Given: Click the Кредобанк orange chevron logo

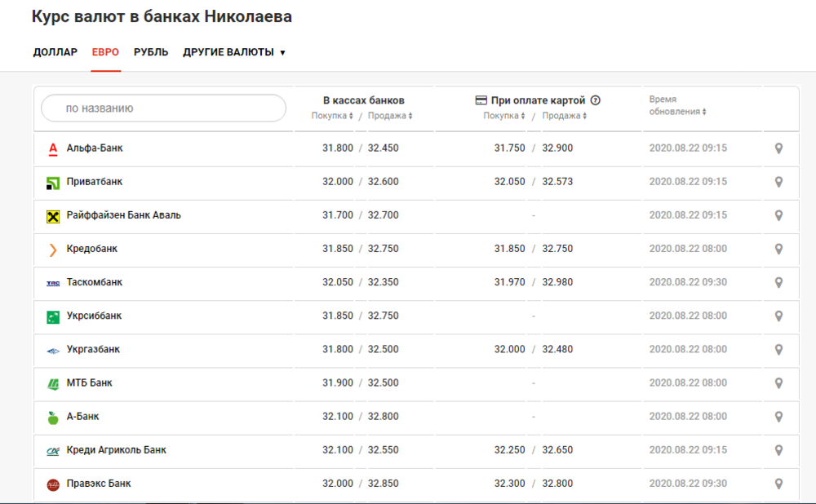Looking at the screenshot, I should click(x=52, y=250).
